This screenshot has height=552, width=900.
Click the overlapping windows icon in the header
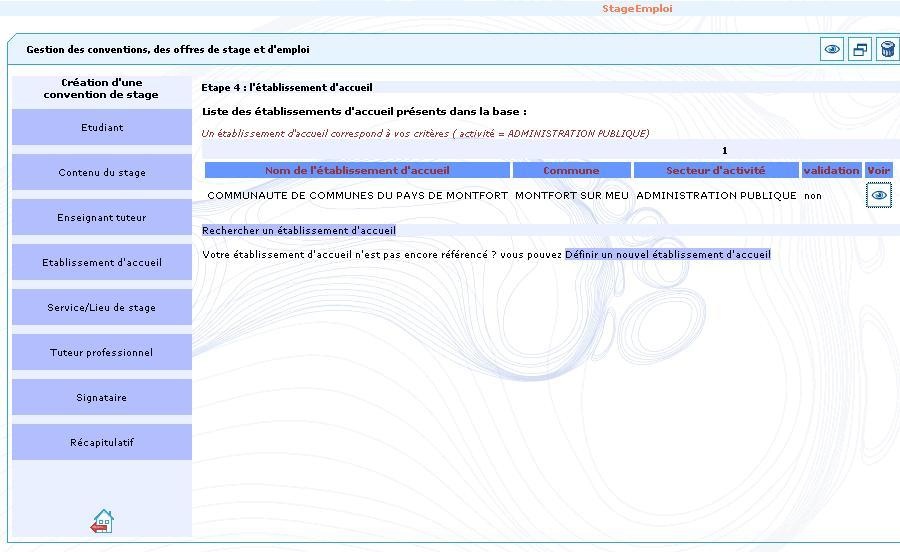(x=860, y=50)
